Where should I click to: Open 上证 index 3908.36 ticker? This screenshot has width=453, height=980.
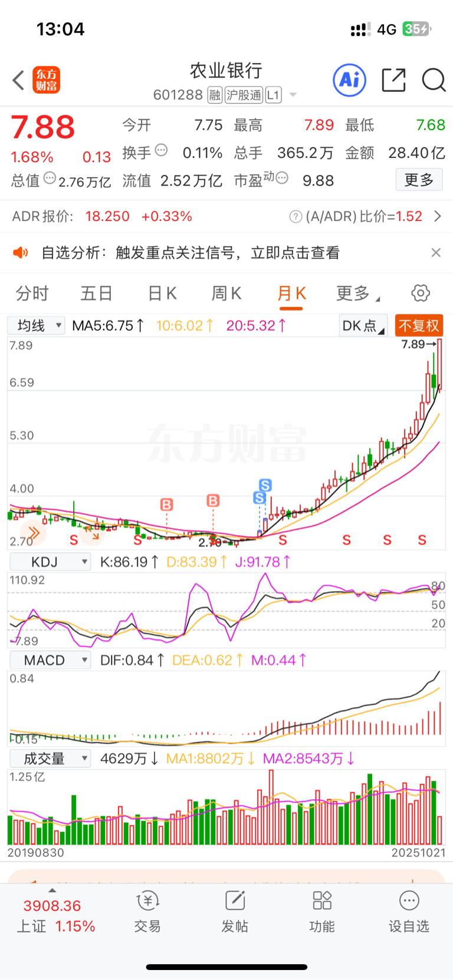[56, 916]
